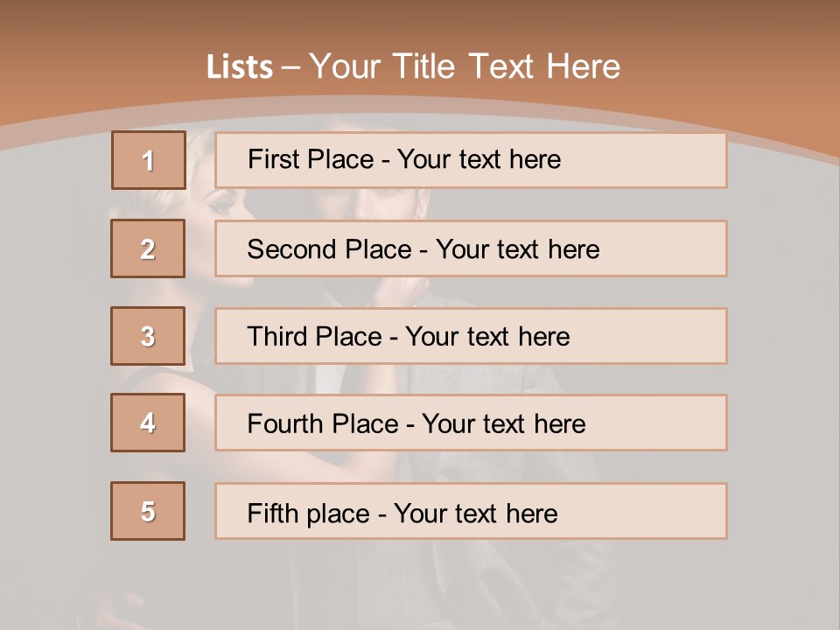Click 'Your Title Text Here' in title
The height and width of the screenshot is (630, 840).
[465, 67]
